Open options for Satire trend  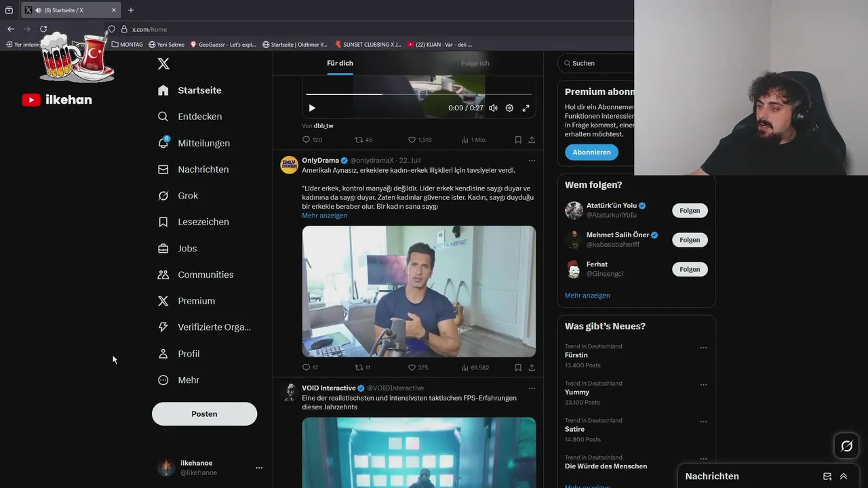tap(703, 422)
